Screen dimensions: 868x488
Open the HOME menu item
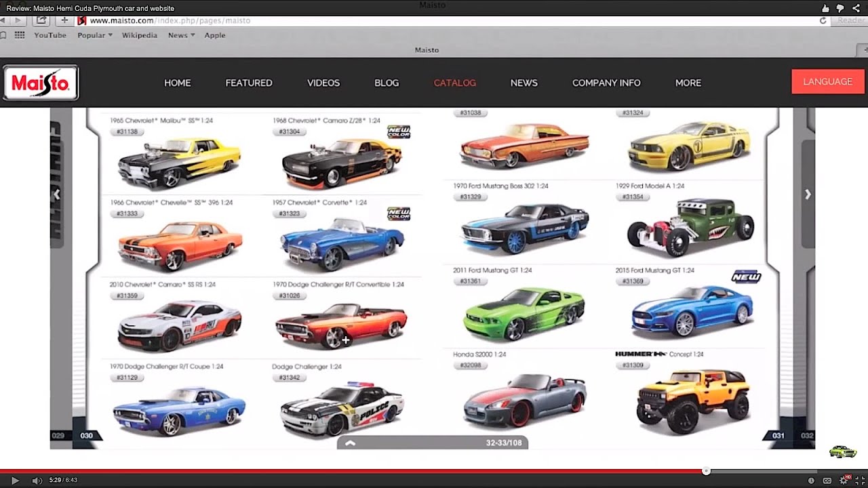click(178, 83)
